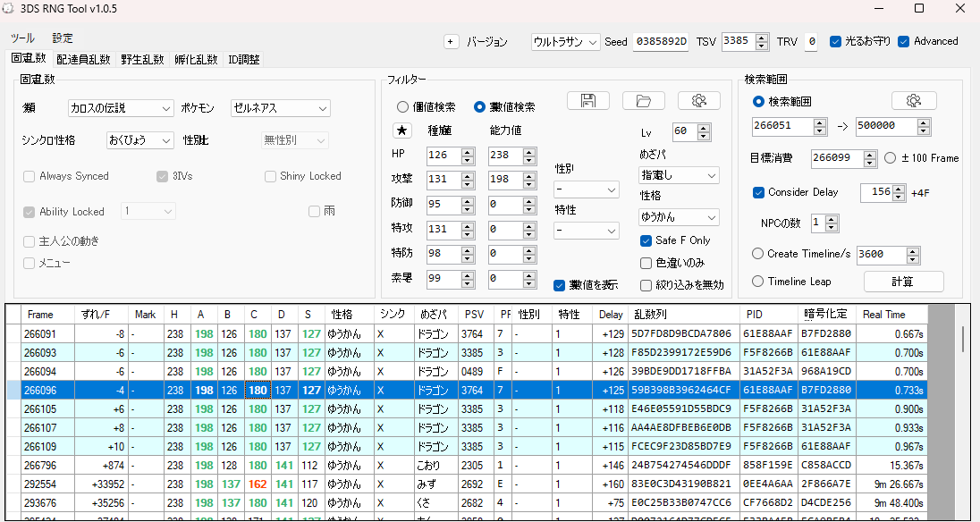This screenshot has height=522, width=980.
Task: Click the Delay column header
Action: (611, 315)
